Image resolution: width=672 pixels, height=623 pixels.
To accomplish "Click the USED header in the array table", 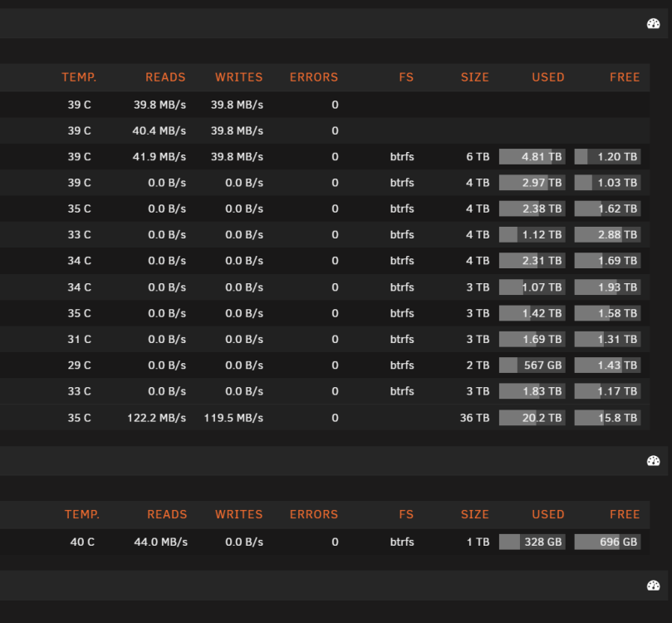I will [x=548, y=77].
